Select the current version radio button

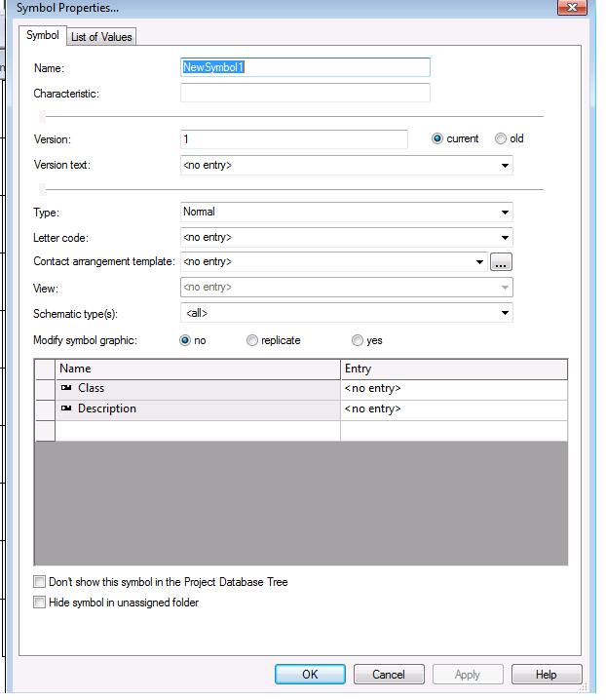436,138
